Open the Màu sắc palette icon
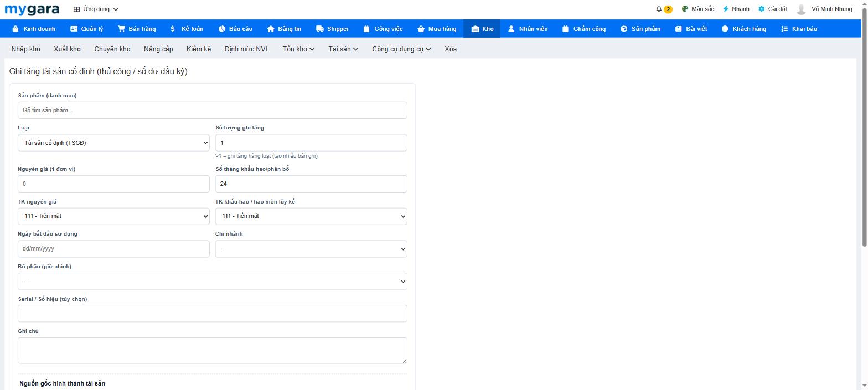 (x=685, y=9)
